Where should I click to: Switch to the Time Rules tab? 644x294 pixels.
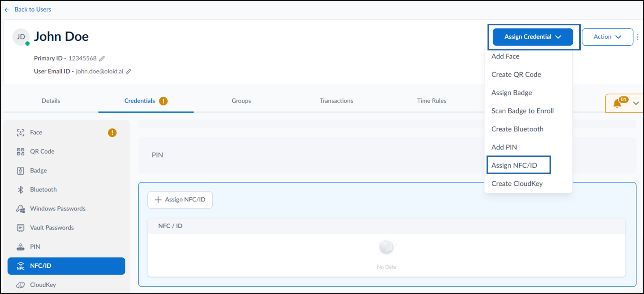[432, 101]
